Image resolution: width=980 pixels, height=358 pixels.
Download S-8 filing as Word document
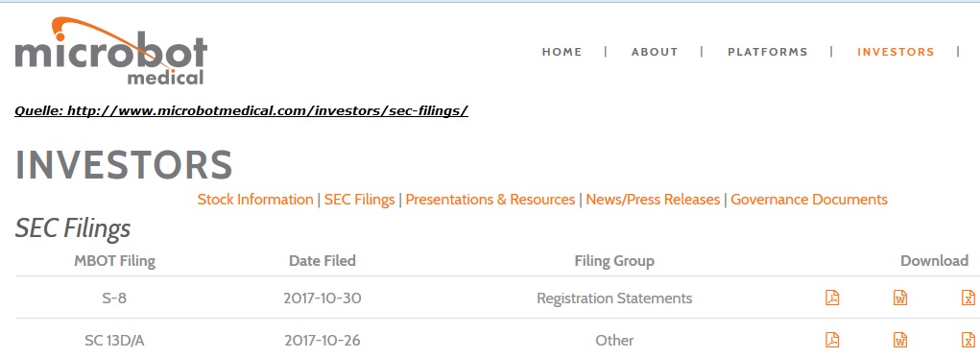[x=900, y=298]
